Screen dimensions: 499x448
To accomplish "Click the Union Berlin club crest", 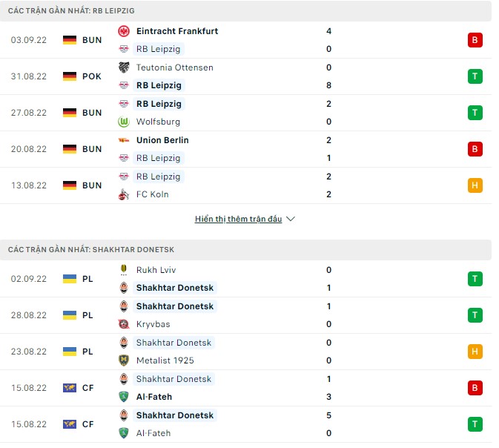I will (124, 140).
